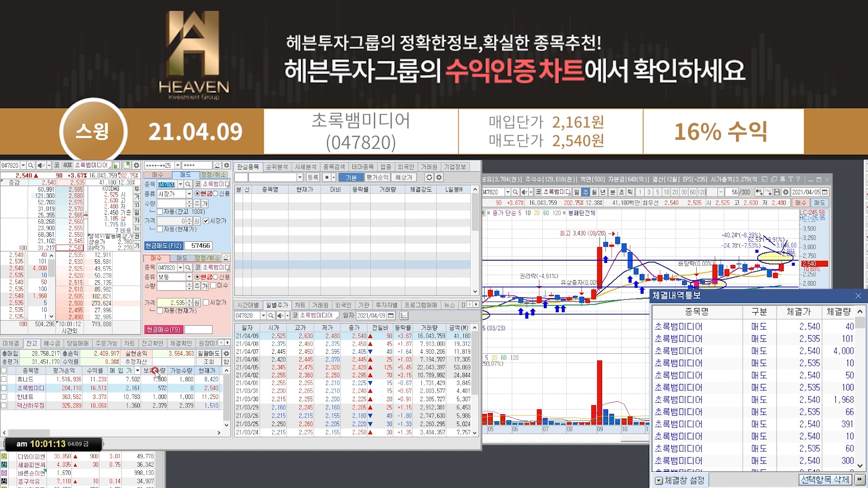This screenshot has width=868, height=488.
Task: Expand stock code dropdown in chart window
Action: (508, 192)
